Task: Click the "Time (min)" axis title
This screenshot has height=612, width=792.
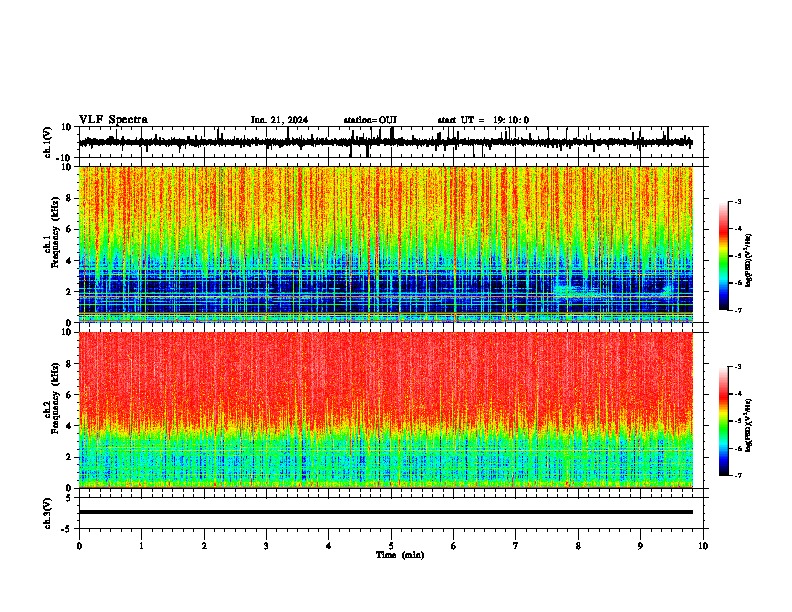Action: tap(400, 555)
